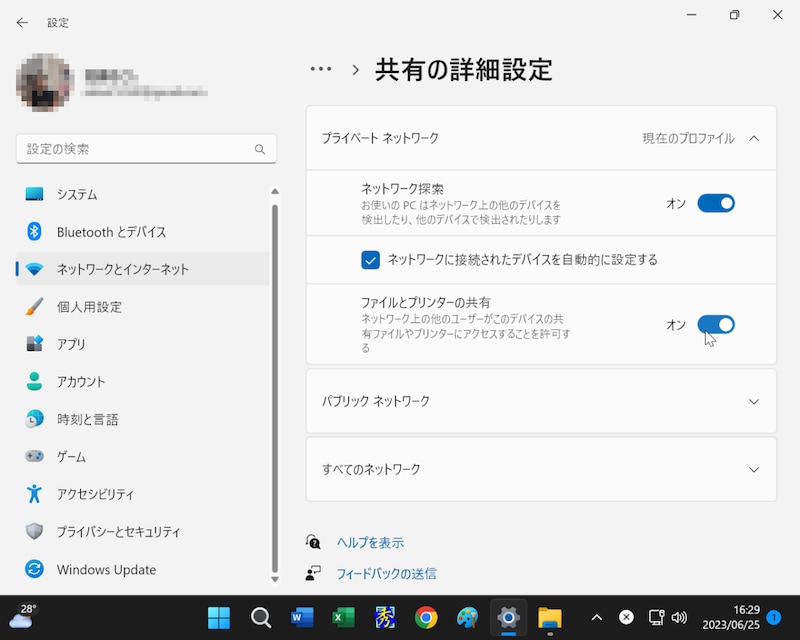The height and width of the screenshot is (640, 800).
Task: Click the Bluetooth とデバイス icon in sidebar
Action: point(35,232)
